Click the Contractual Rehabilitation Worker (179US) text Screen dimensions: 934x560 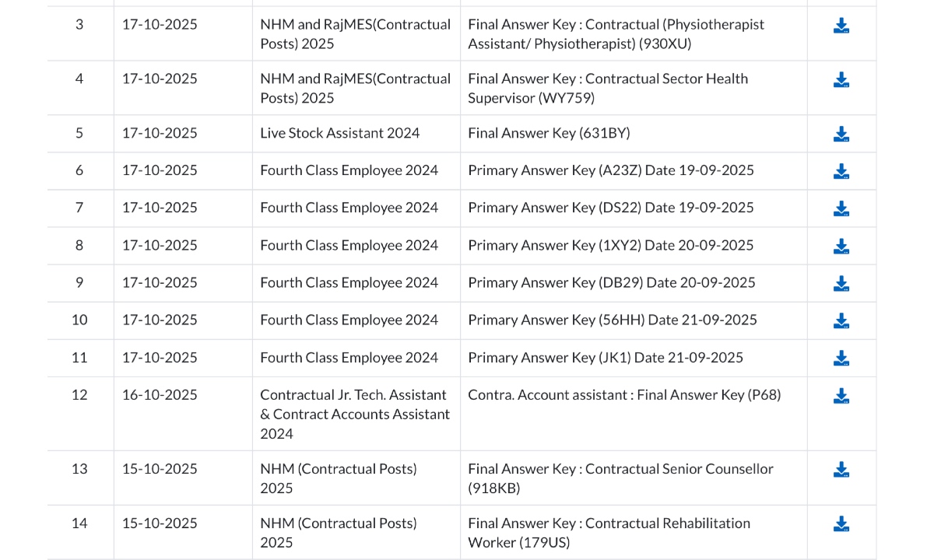[609, 533]
